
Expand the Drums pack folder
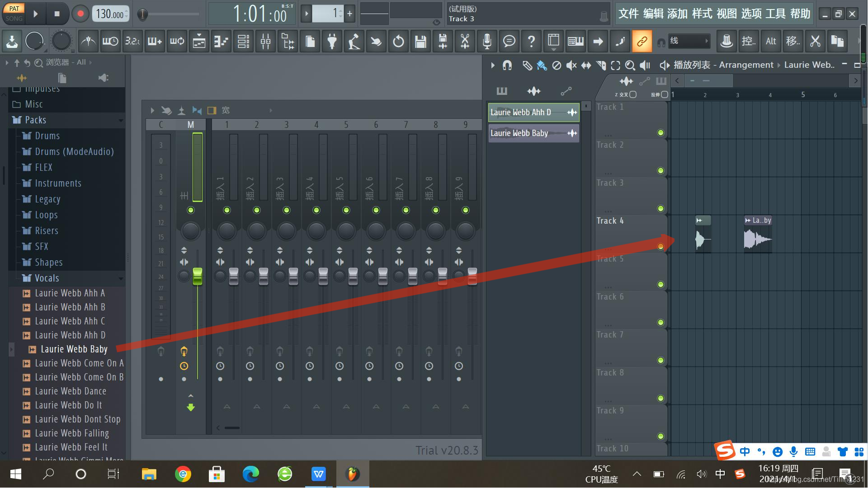(x=47, y=136)
